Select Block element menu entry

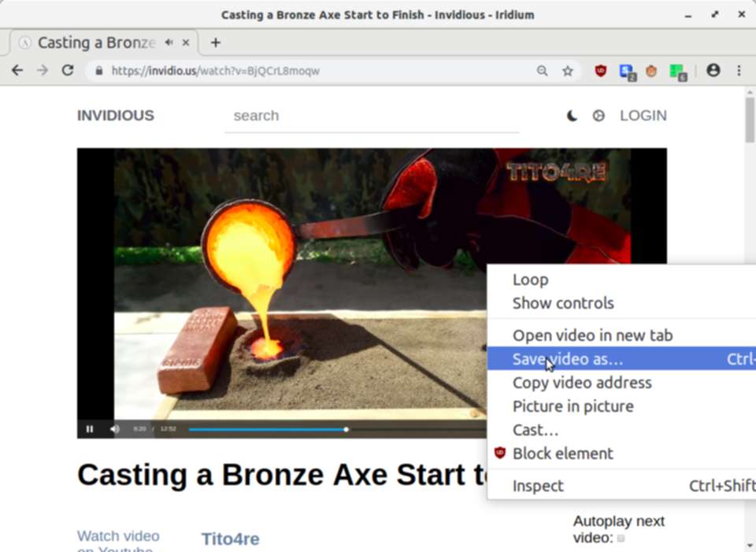pos(622,454)
